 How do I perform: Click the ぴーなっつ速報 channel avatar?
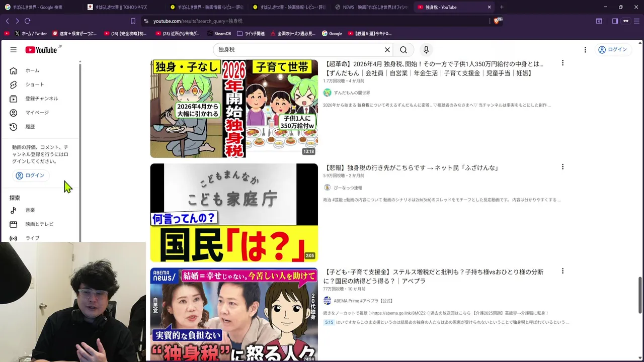coord(327,188)
